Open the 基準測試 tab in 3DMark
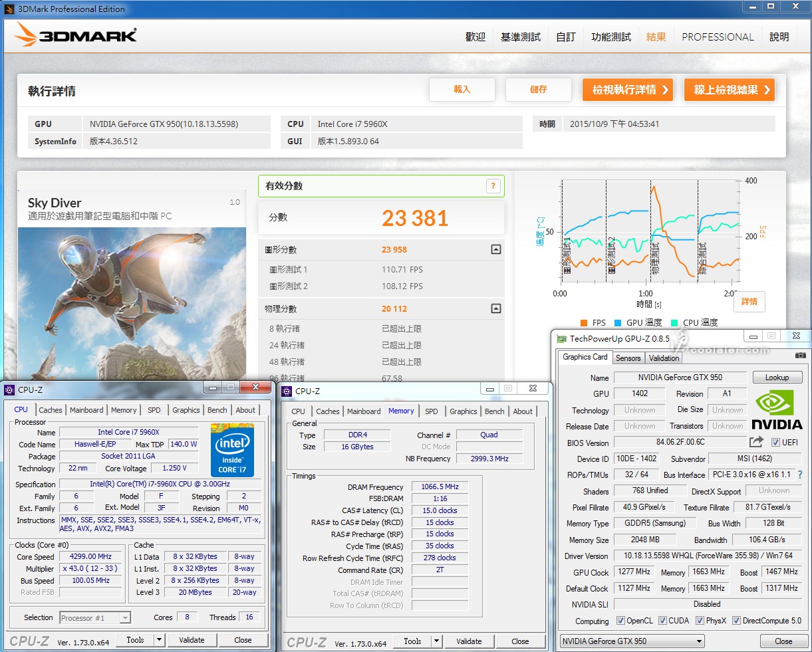 click(521, 37)
